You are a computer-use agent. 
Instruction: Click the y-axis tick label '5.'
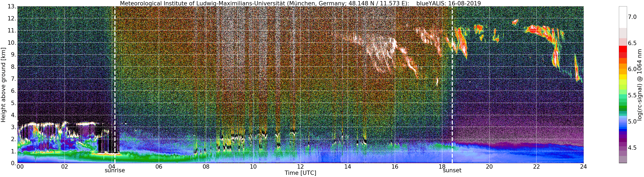pos(14,103)
